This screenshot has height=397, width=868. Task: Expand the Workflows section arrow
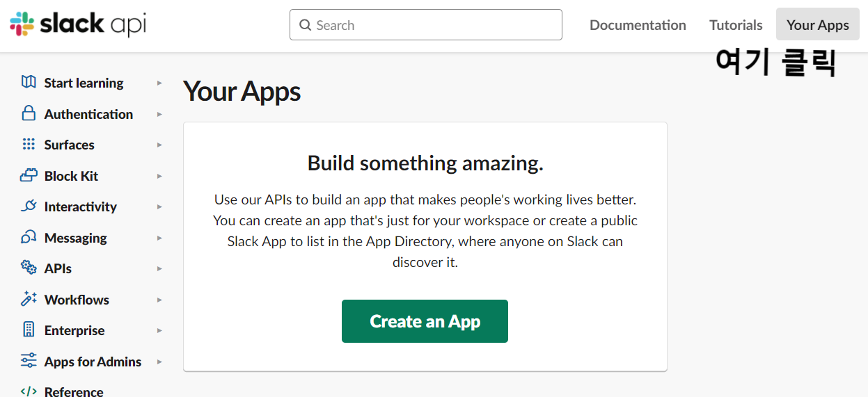tap(159, 300)
